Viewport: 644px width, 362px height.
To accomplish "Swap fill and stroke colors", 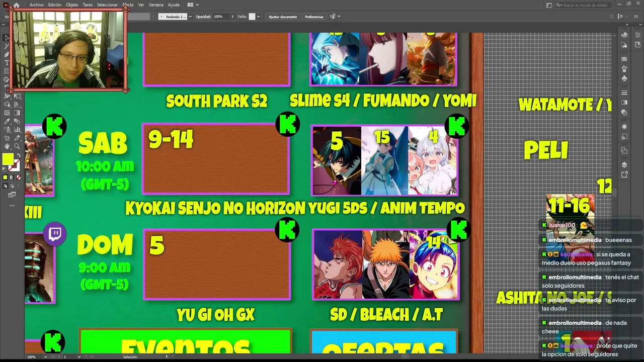I will point(18,156).
